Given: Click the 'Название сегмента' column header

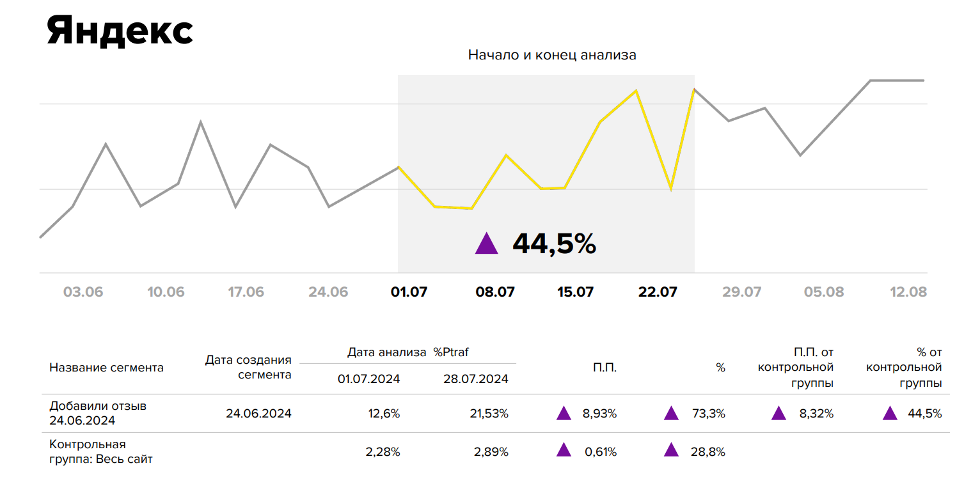Looking at the screenshot, I should 106,368.
